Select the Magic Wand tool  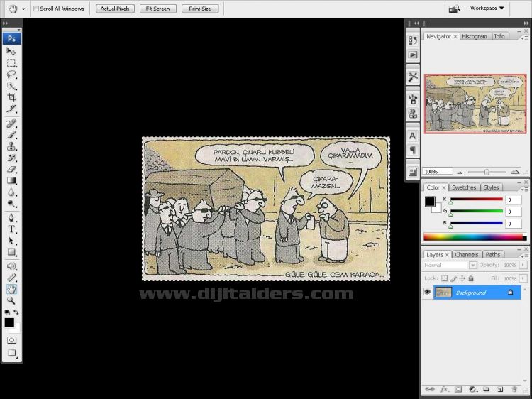[11, 86]
